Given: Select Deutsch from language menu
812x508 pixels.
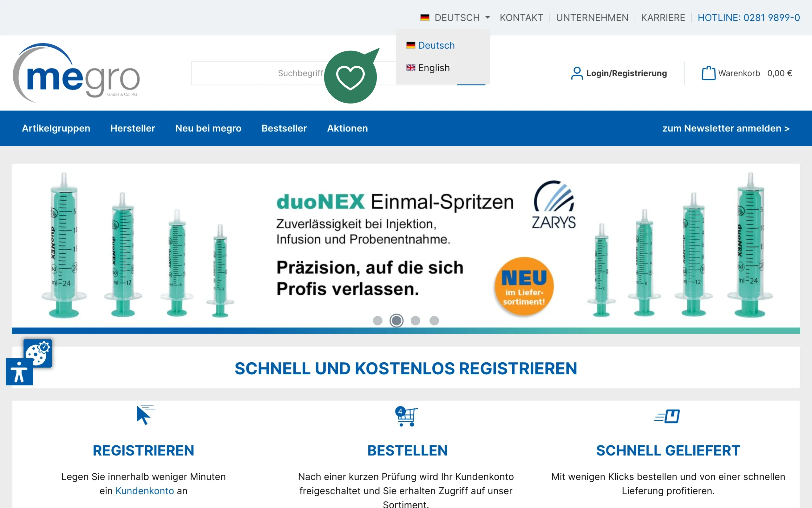Looking at the screenshot, I should (x=430, y=45).
